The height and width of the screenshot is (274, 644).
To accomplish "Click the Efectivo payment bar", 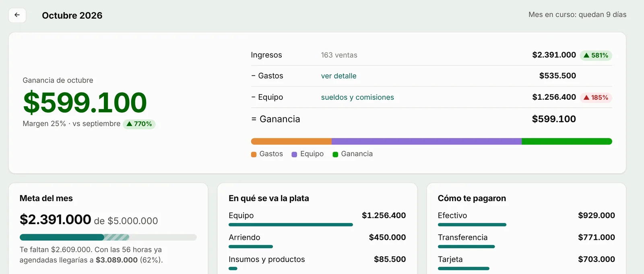I will [472, 225].
